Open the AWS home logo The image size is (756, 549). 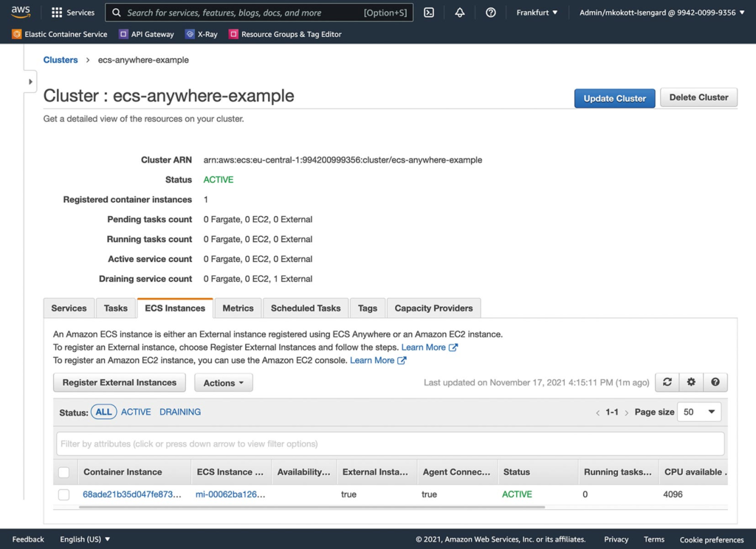click(21, 12)
